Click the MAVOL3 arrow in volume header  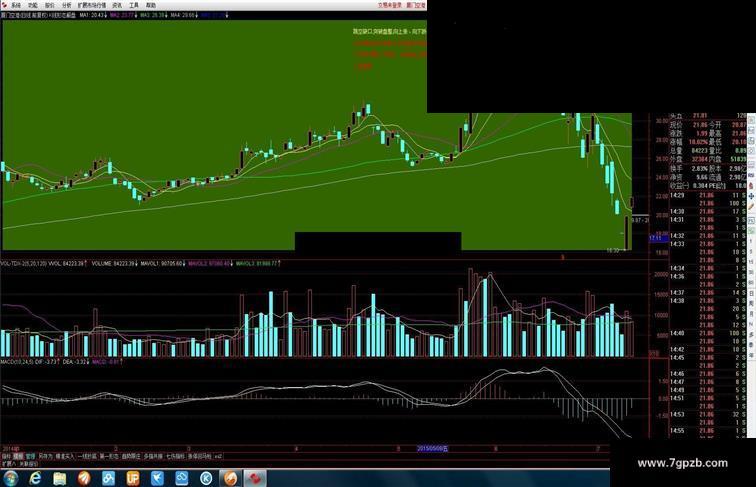click(x=279, y=264)
